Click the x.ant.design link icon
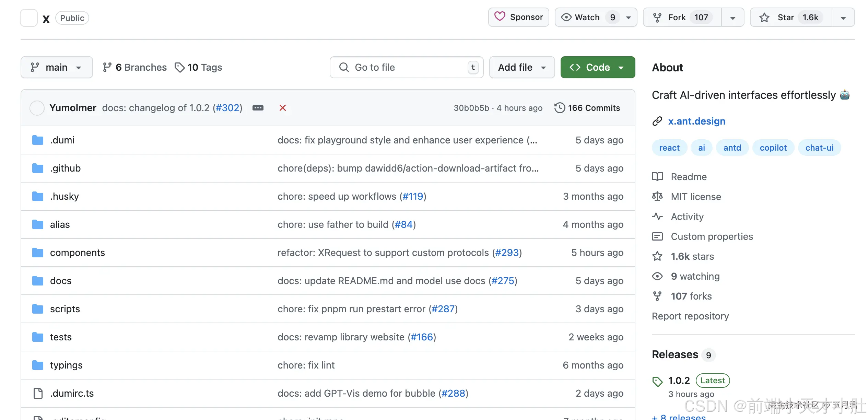This screenshot has height=420, width=868. click(657, 121)
